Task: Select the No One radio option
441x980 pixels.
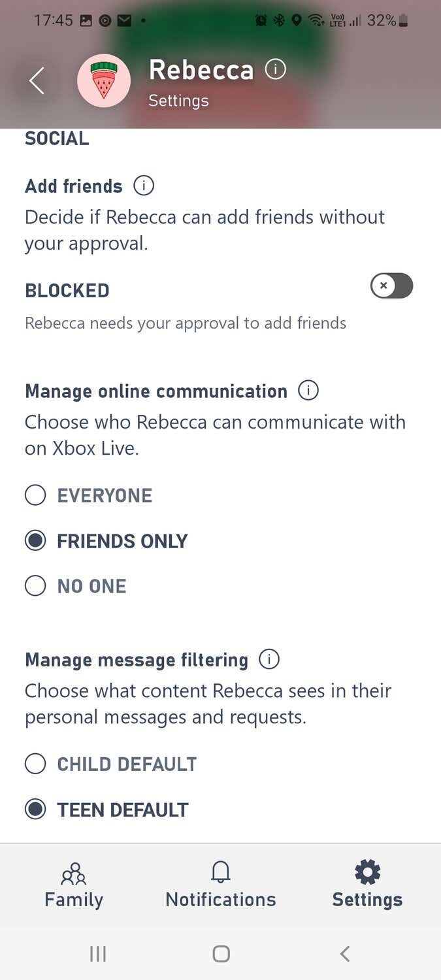Action: tap(35, 586)
